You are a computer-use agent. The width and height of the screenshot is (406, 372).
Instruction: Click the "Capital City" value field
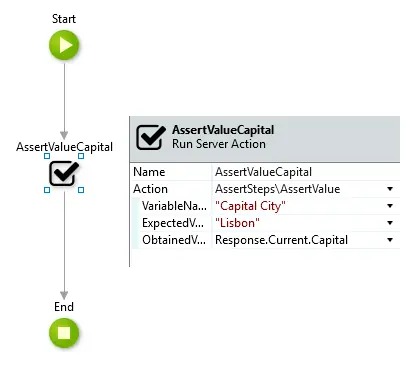298,206
